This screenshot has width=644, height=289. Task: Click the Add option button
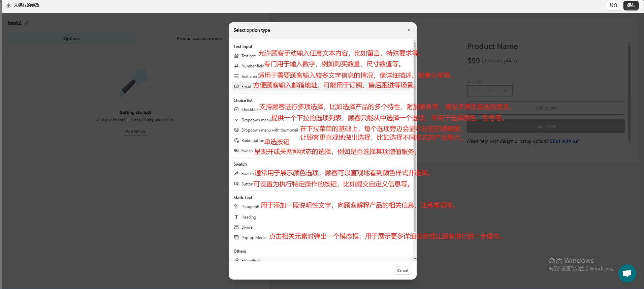(135, 131)
